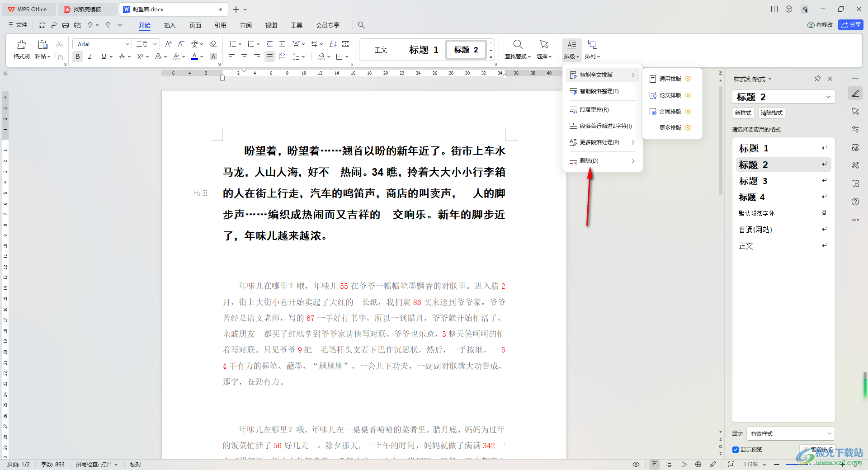Select 论文排版 in the submenu
The image size is (868, 470).
tap(672, 95)
